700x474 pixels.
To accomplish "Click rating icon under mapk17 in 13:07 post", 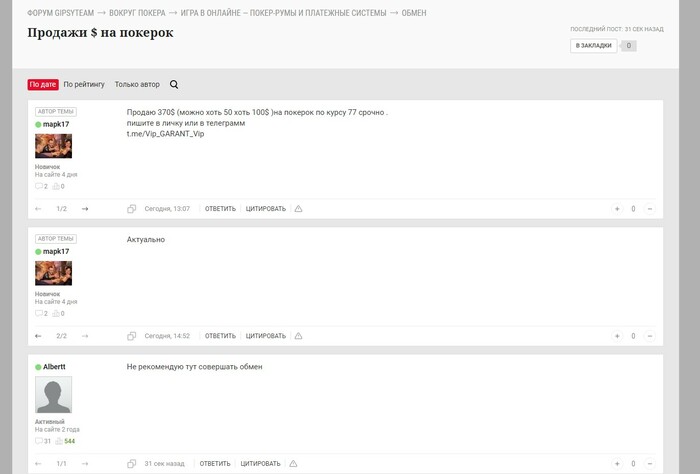I will (58, 186).
